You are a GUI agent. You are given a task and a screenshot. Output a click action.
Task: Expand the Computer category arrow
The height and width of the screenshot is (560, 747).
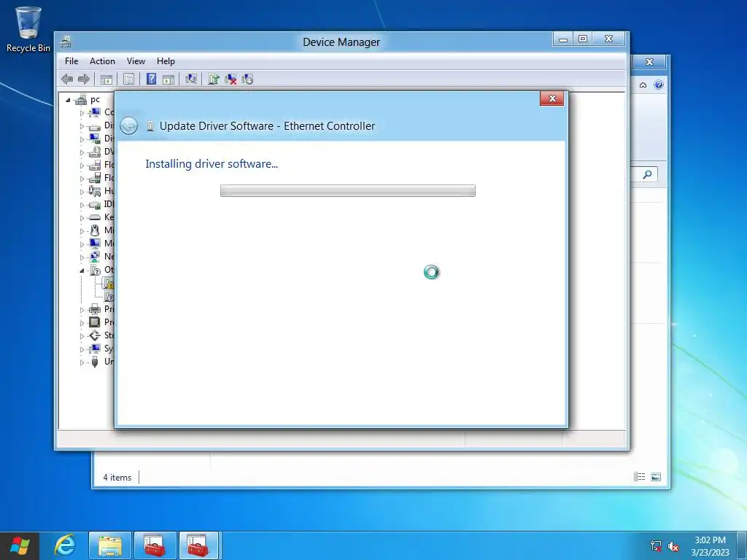point(82,113)
